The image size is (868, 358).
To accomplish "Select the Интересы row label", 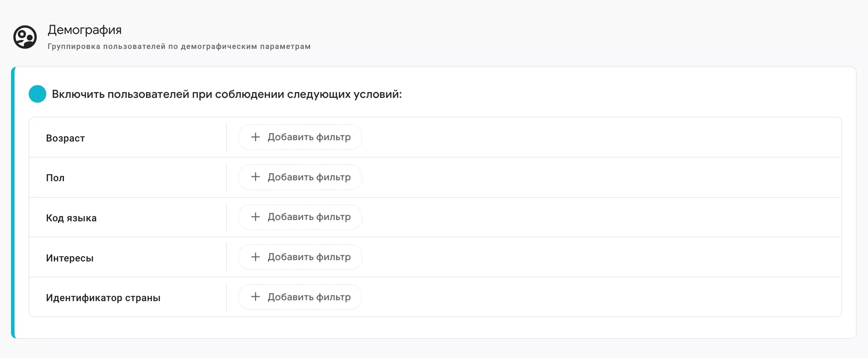I will 70,257.
